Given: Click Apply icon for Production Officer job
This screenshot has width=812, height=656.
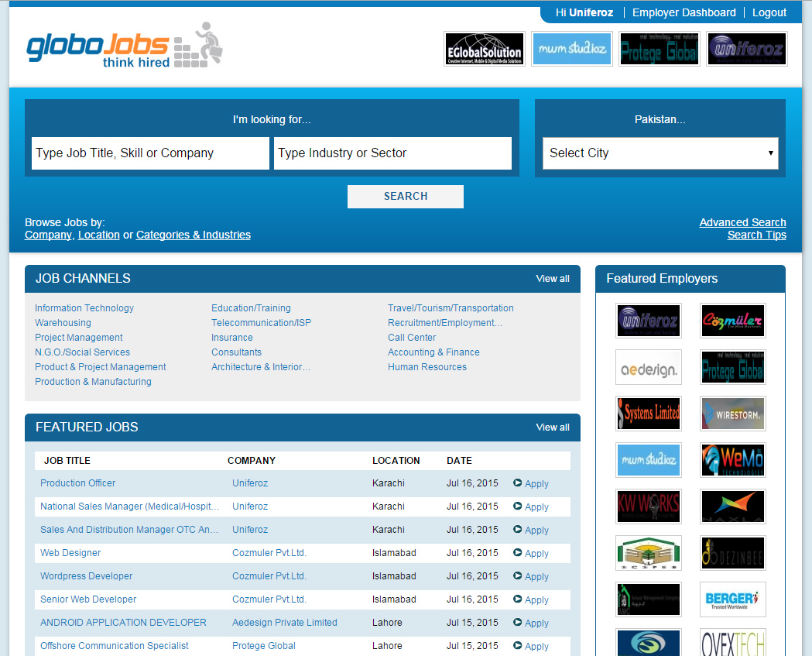Looking at the screenshot, I should (518, 483).
